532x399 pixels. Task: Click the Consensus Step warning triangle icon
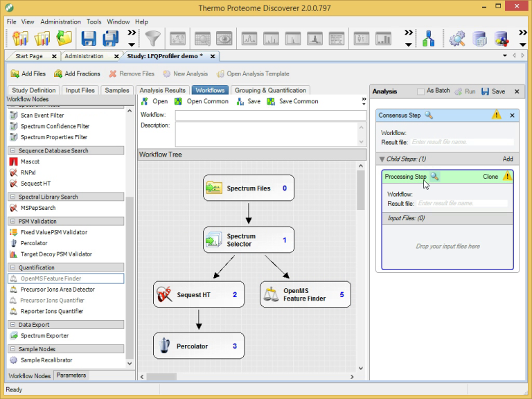(497, 116)
